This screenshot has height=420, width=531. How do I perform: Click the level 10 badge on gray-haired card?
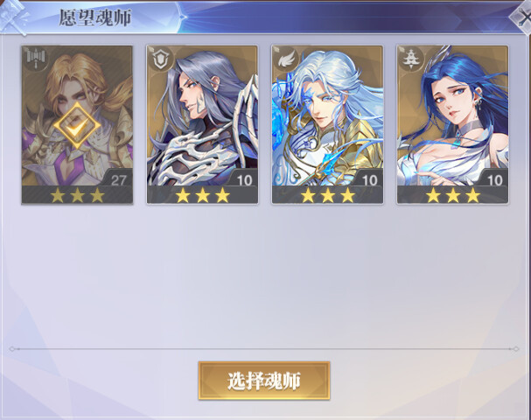pos(244,179)
